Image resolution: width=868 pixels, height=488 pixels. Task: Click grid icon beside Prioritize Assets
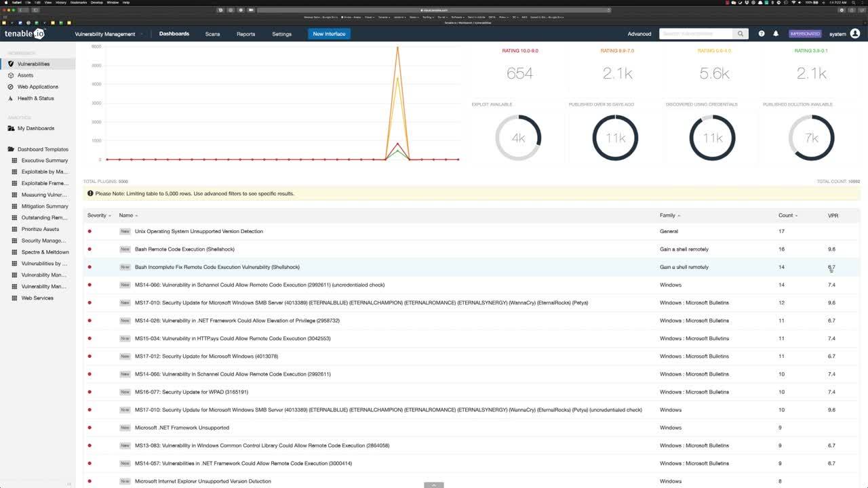[x=15, y=229]
